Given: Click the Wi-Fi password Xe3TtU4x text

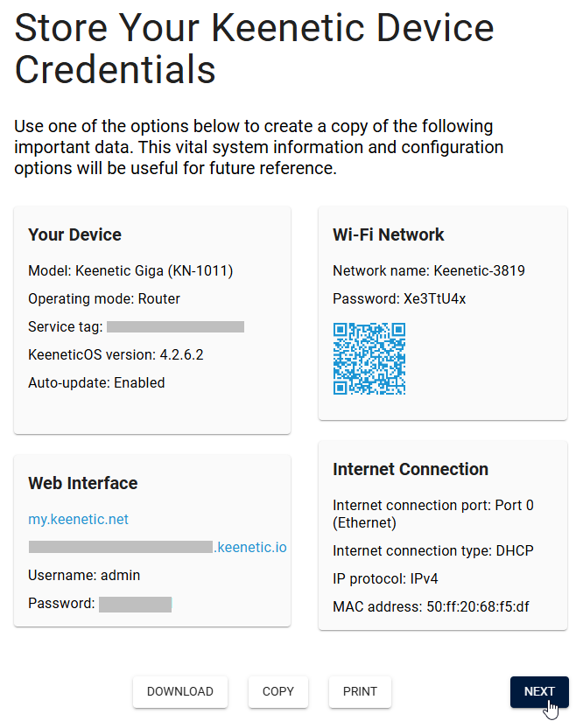Looking at the screenshot, I should (434, 298).
